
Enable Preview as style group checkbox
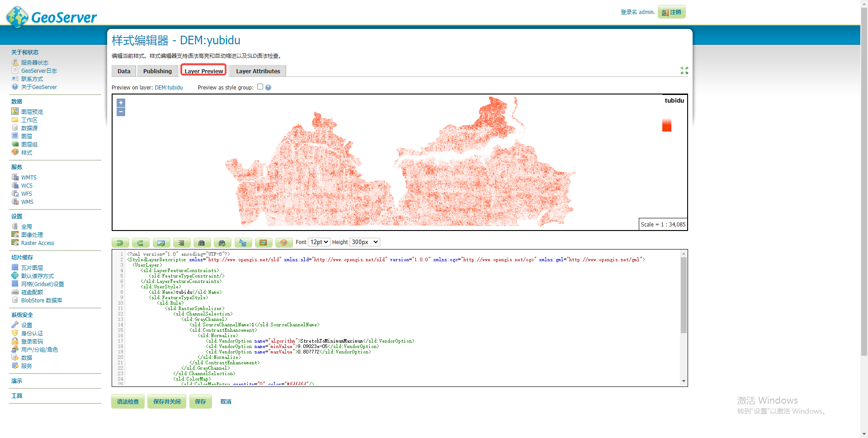(260, 87)
